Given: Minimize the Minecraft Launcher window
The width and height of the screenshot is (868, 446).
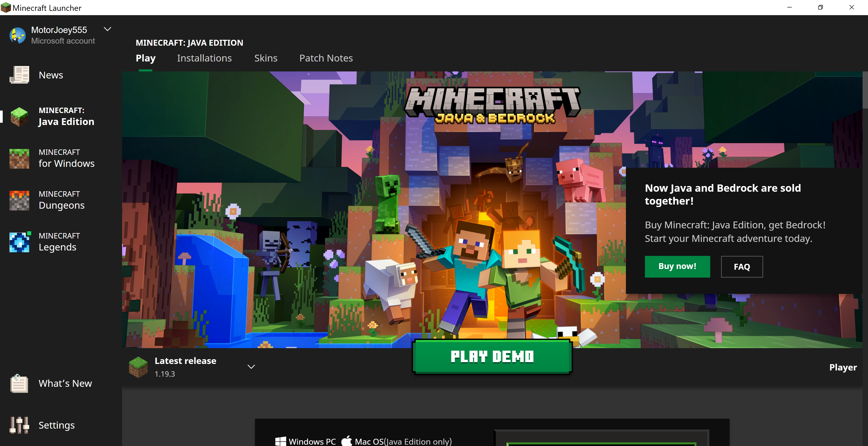Looking at the screenshot, I should pos(789,7).
